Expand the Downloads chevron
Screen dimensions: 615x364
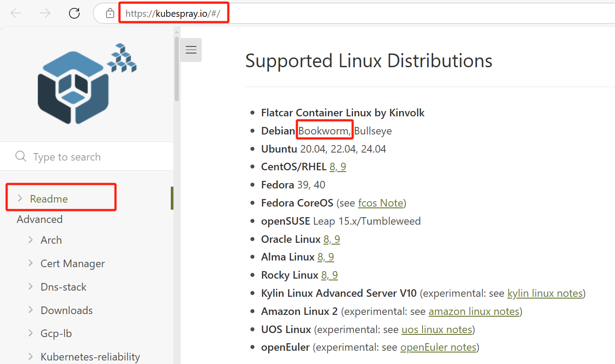coord(31,310)
